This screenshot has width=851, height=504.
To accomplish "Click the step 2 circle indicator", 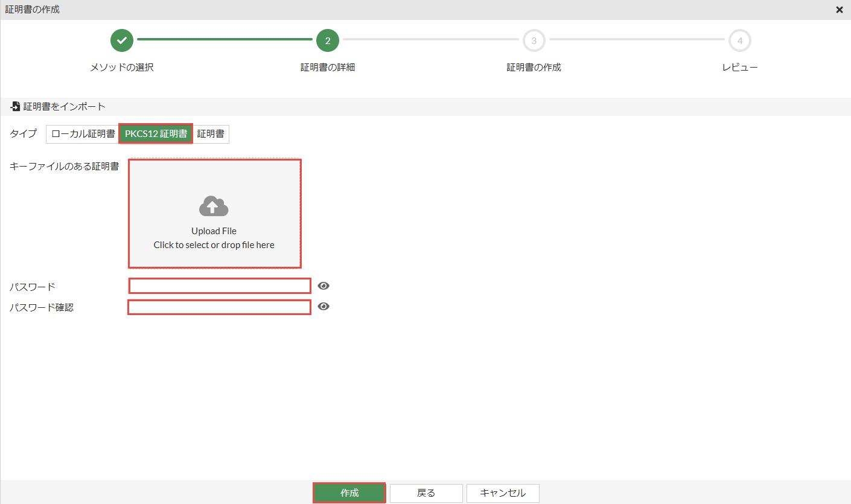I will tap(328, 40).
